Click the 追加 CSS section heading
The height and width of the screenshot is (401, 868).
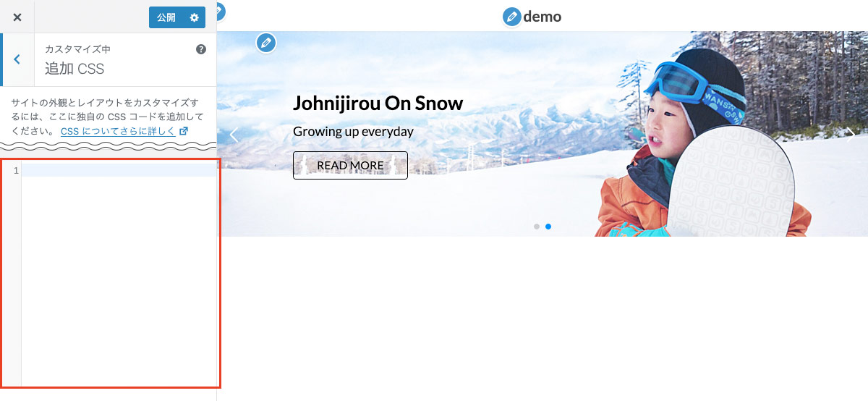tap(75, 69)
